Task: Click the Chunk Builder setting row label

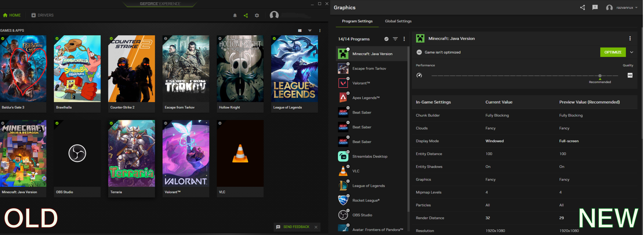Action: [x=428, y=115]
